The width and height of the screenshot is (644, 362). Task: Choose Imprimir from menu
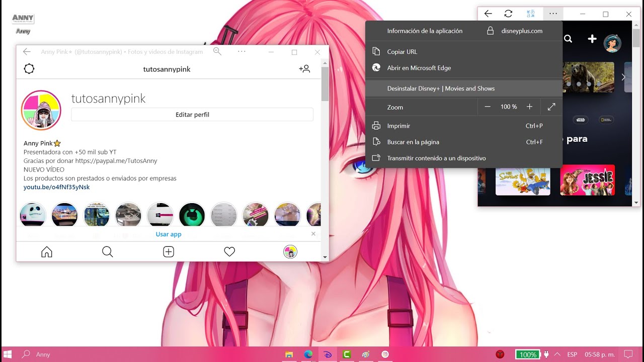[463, 126]
